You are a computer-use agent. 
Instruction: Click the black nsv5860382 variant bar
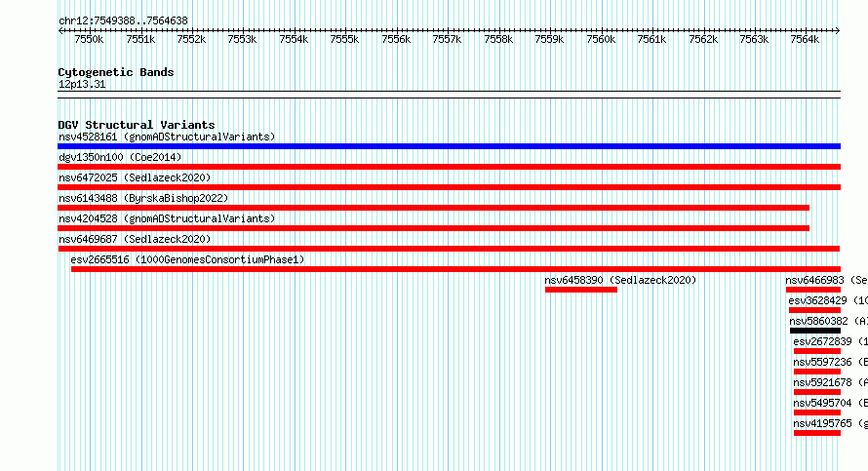coord(815,331)
